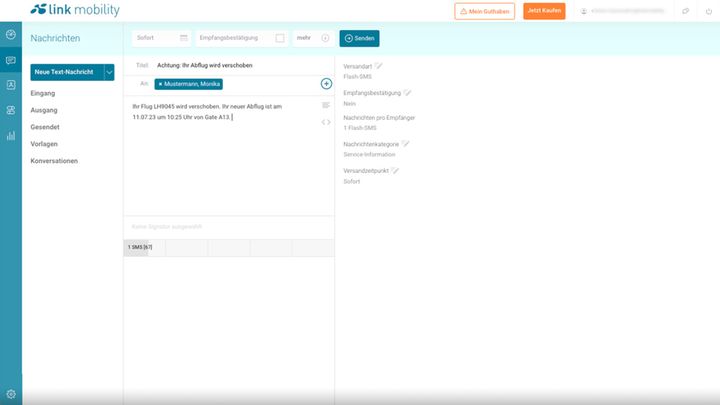Screen dimensions: 720x405
Task: Click the Mein Guthaben button
Action: coord(484,11)
